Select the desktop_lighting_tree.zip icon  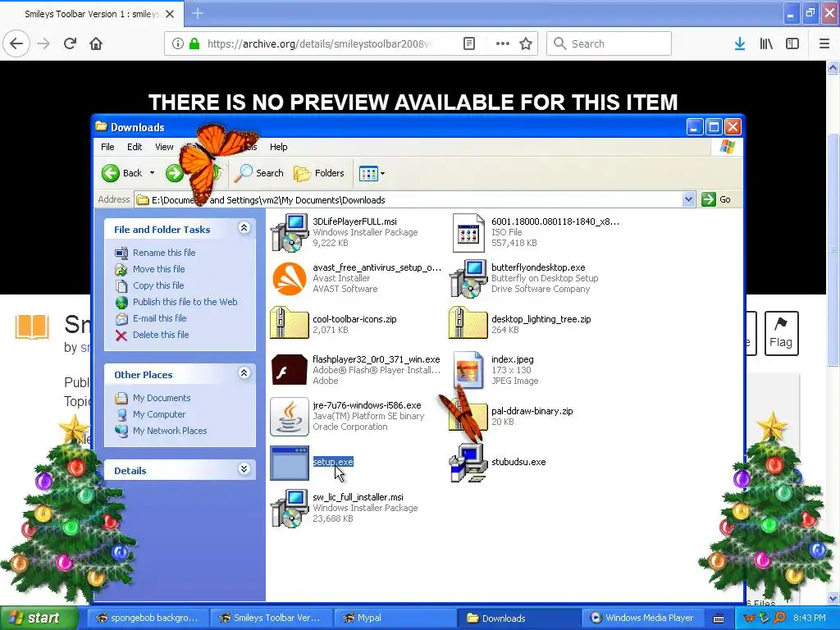pyautogui.click(x=468, y=322)
